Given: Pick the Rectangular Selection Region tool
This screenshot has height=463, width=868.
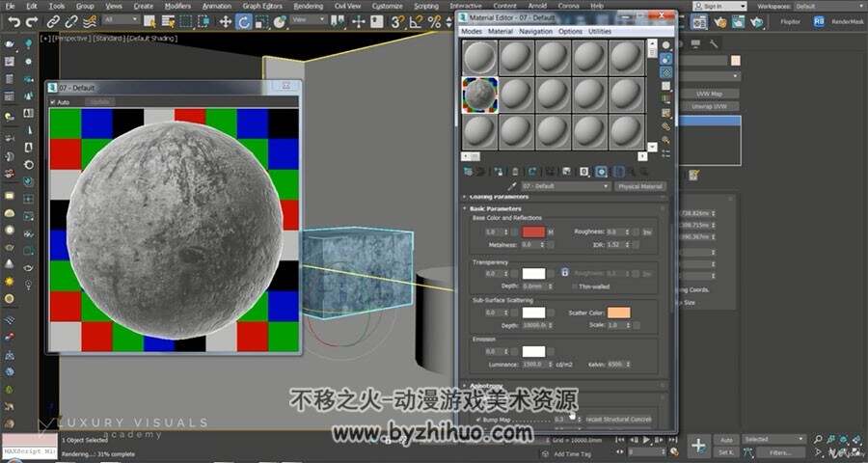Looking at the screenshot, I should (186, 21).
